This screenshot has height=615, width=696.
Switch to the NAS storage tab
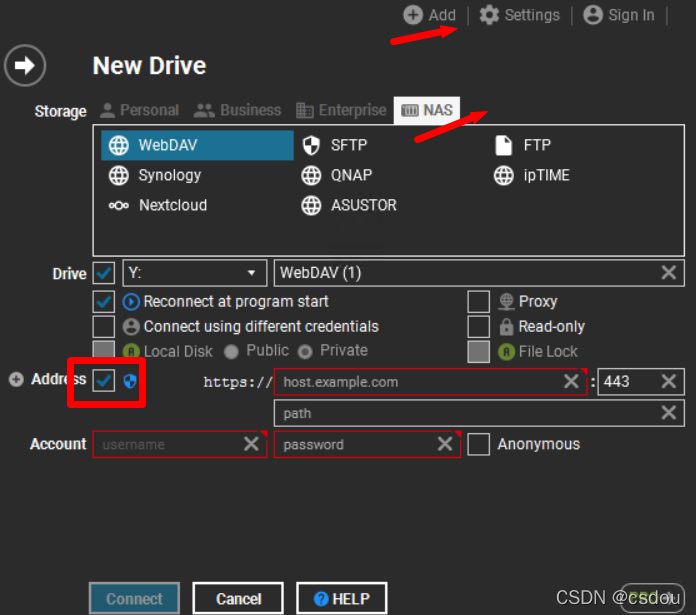click(427, 110)
